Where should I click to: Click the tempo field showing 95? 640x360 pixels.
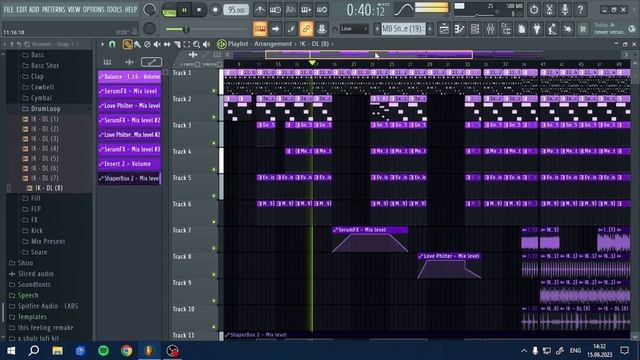pyautogui.click(x=236, y=10)
